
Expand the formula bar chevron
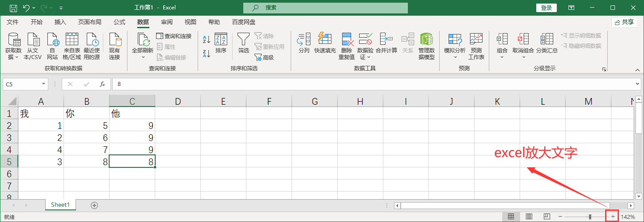pyautogui.click(x=638, y=84)
